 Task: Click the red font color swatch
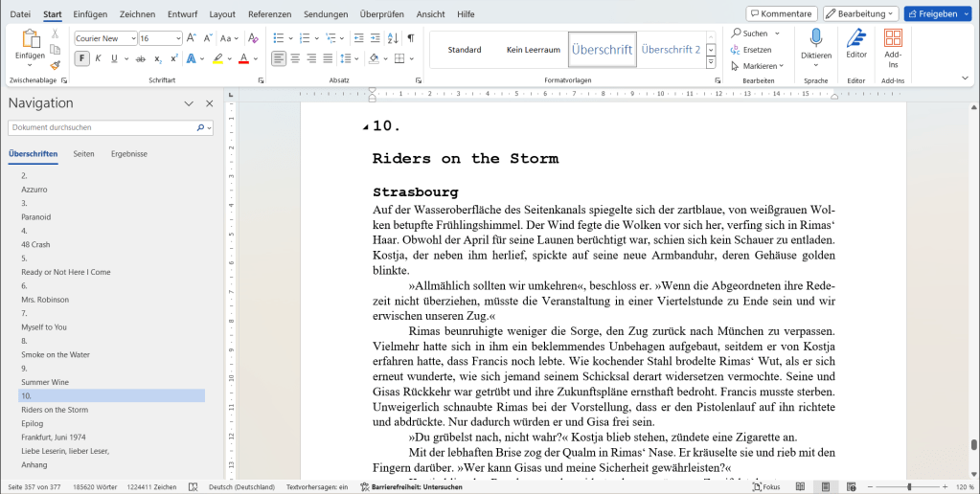[243, 58]
